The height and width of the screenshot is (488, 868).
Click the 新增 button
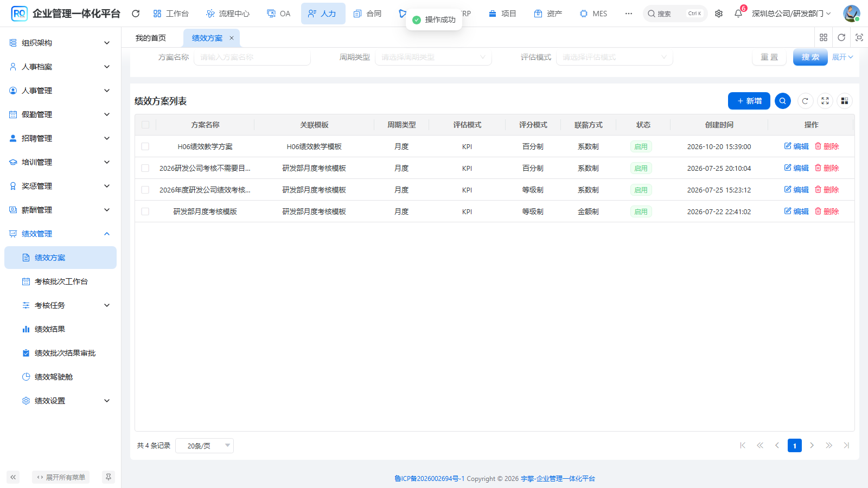[x=749, y=101]
